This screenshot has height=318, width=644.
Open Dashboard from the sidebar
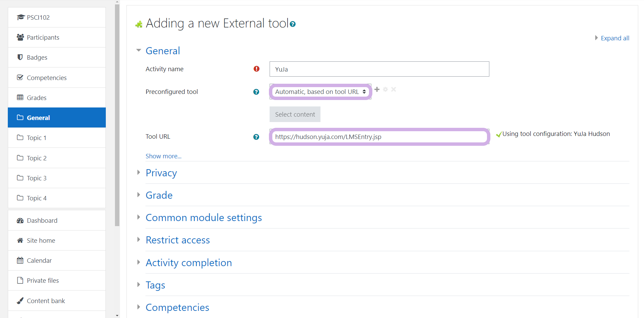click(x=42, y=221)
